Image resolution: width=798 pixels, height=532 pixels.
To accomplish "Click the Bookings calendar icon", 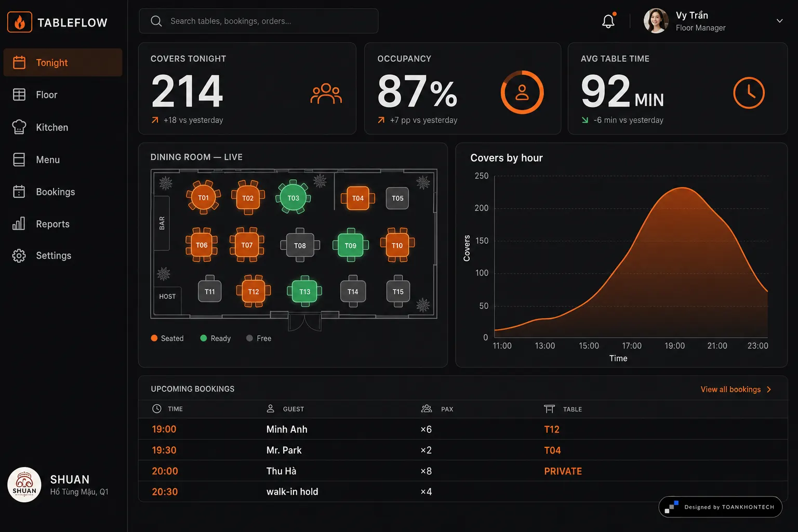I will coord(19,192).
